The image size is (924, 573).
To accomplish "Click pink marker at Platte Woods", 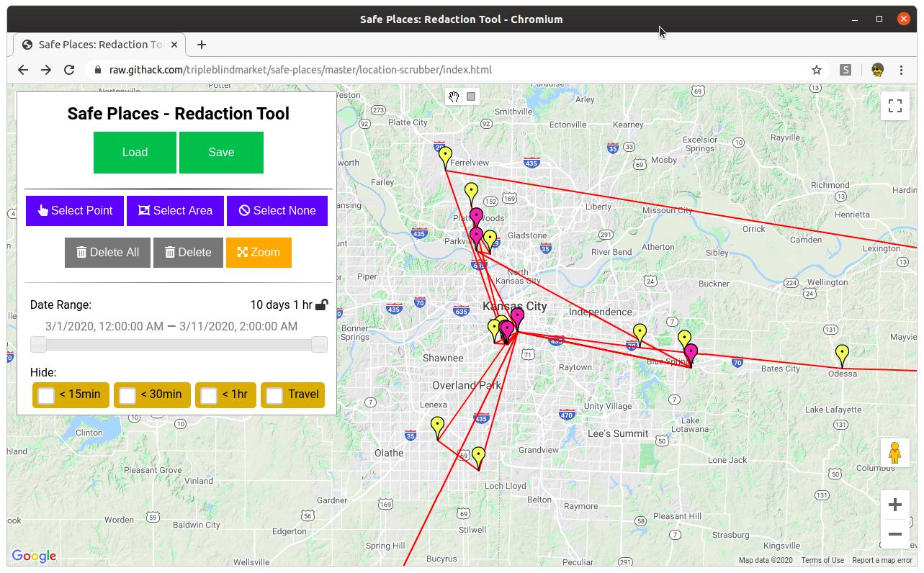I will pos(476,217).
